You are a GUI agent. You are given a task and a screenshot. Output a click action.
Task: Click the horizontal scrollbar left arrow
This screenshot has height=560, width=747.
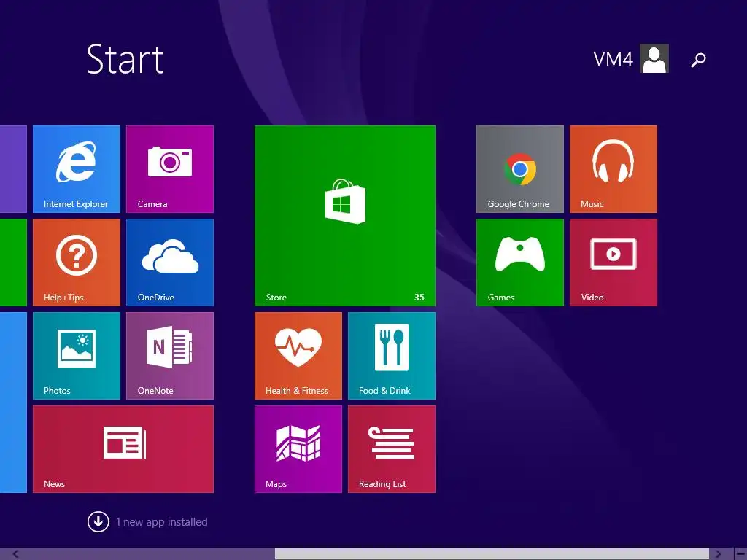click(x=16, y=554)
